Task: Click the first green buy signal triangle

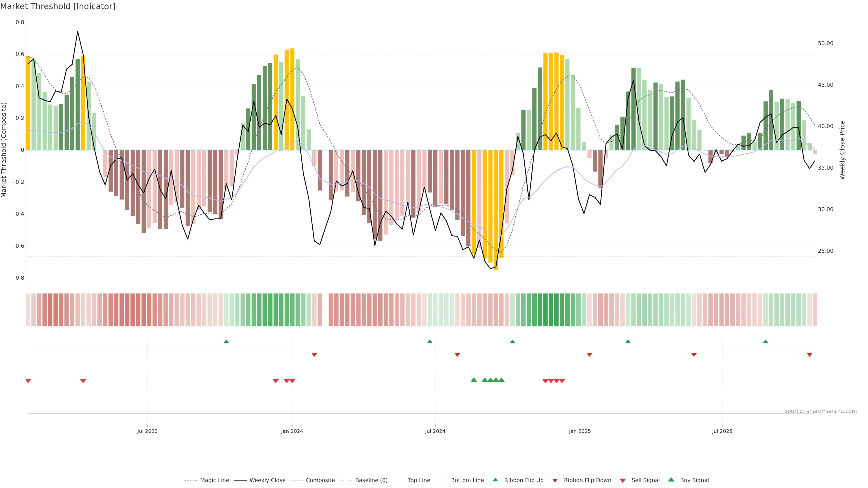Action: point(474,380)
